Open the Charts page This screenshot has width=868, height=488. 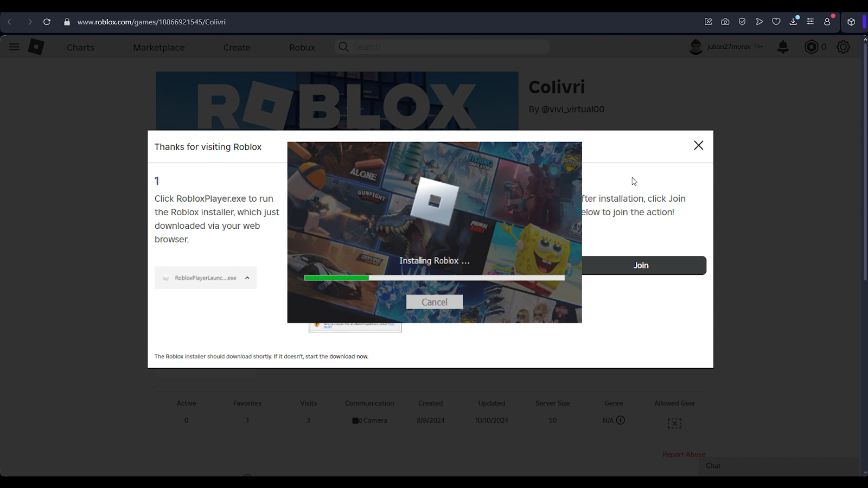[x=80, y=47]
